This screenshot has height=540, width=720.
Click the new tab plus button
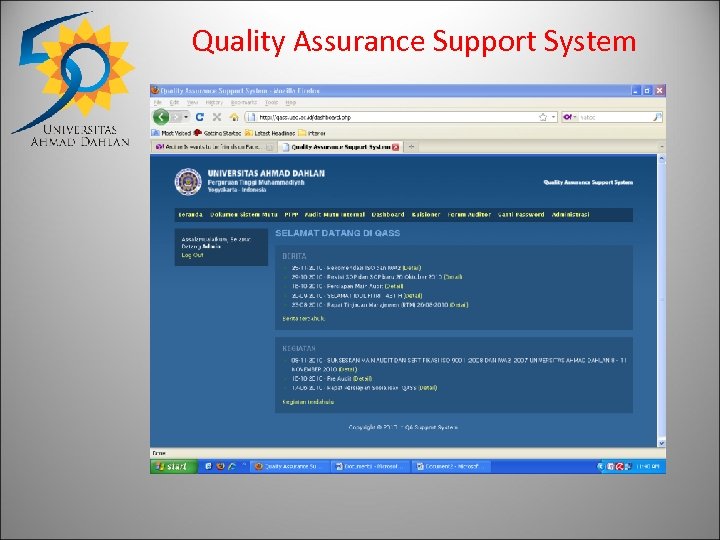tap(411, 147)
